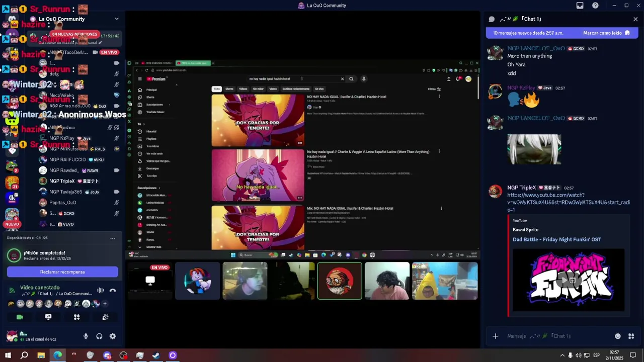The image size is (644, 362).
Task: Select the Todo filter chip in stream
Action: click(216, 89)
